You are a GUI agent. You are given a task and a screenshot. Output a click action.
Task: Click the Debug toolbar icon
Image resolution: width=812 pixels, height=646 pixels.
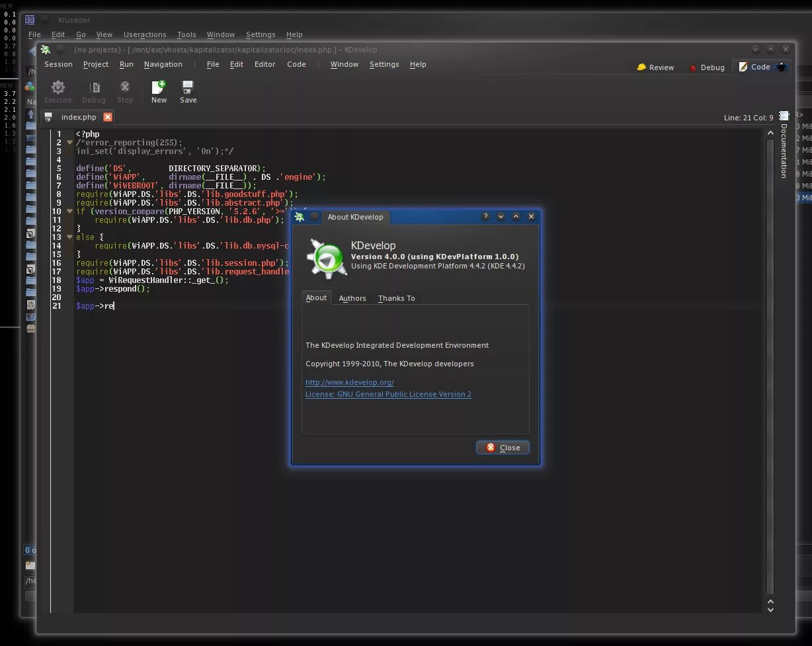click(x=94, y=87)
